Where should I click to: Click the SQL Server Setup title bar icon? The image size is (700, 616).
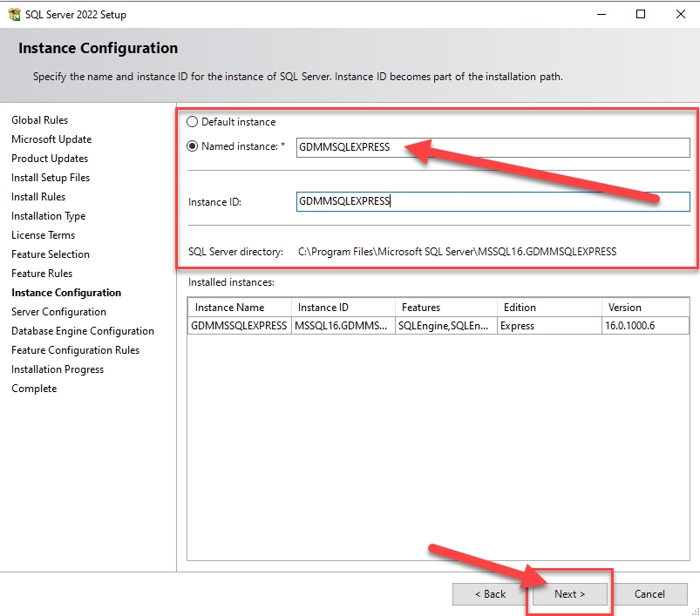(x=14, y=14)
